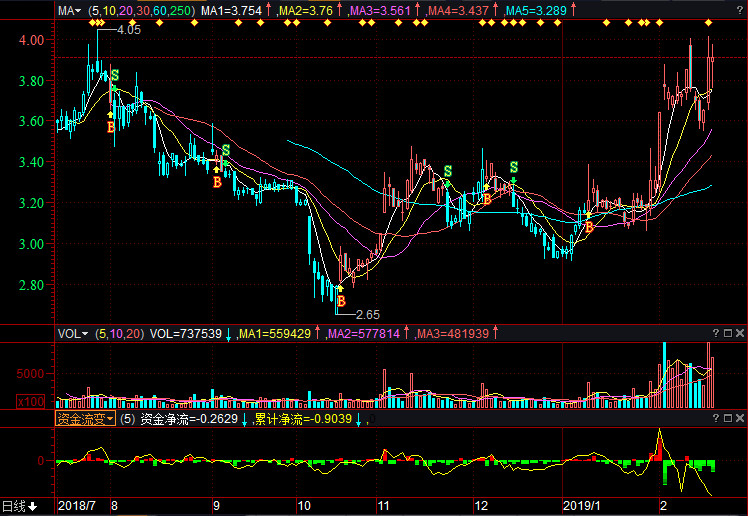
Task: Open the MA indicator dropdown
Action: coord(70,10)
